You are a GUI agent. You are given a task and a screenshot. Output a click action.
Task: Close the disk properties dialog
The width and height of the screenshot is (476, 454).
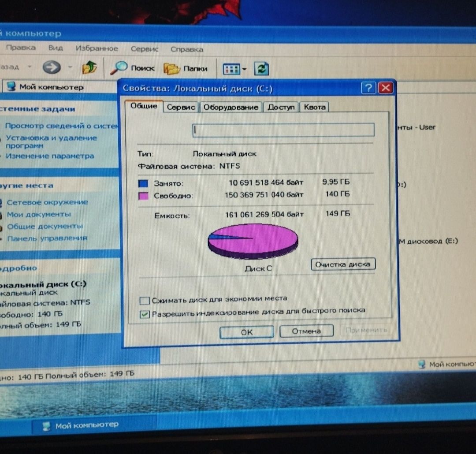[386, 88]
